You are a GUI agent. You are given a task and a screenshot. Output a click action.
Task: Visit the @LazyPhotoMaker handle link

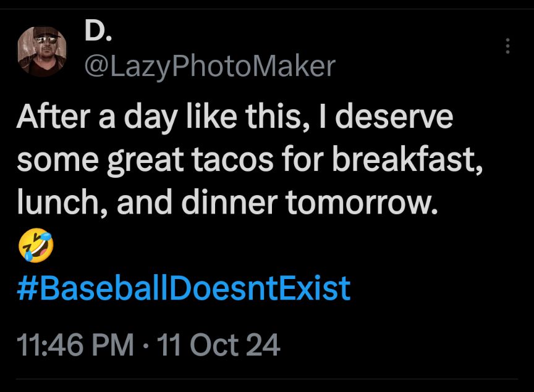click(x=210, y=65)
